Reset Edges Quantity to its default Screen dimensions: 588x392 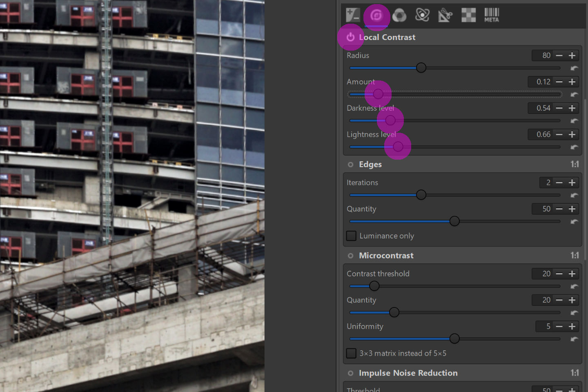tap(574, 221)
